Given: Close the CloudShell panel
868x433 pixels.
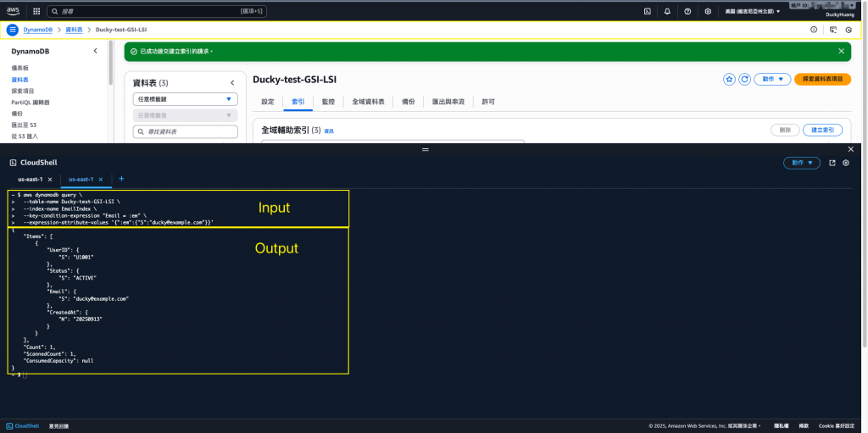Looking at the screenshot, I should click(851, 149).
